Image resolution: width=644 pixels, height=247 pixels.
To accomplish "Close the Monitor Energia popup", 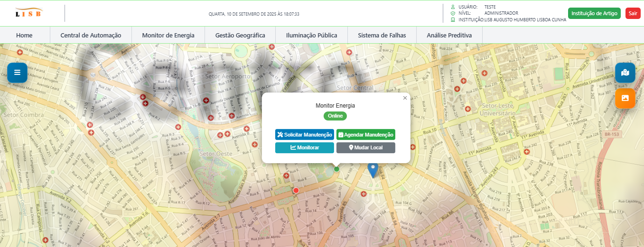I will click(x=405, y=98).
